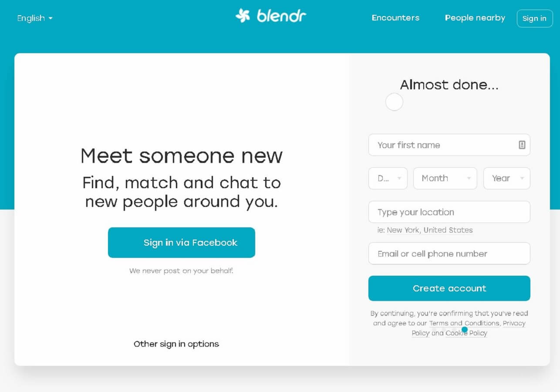560x392 pixels.
Task: Click the New York, United States suggestion
Action: [429, 230]
